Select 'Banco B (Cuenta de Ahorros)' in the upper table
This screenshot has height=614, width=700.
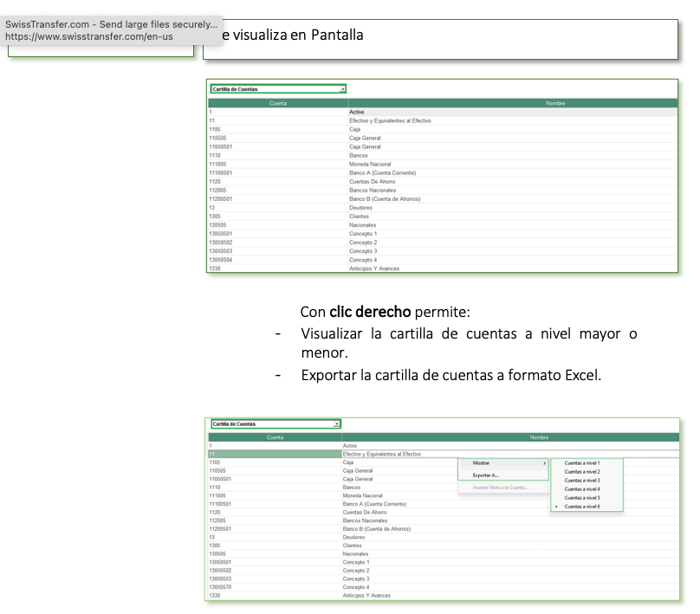385,199
